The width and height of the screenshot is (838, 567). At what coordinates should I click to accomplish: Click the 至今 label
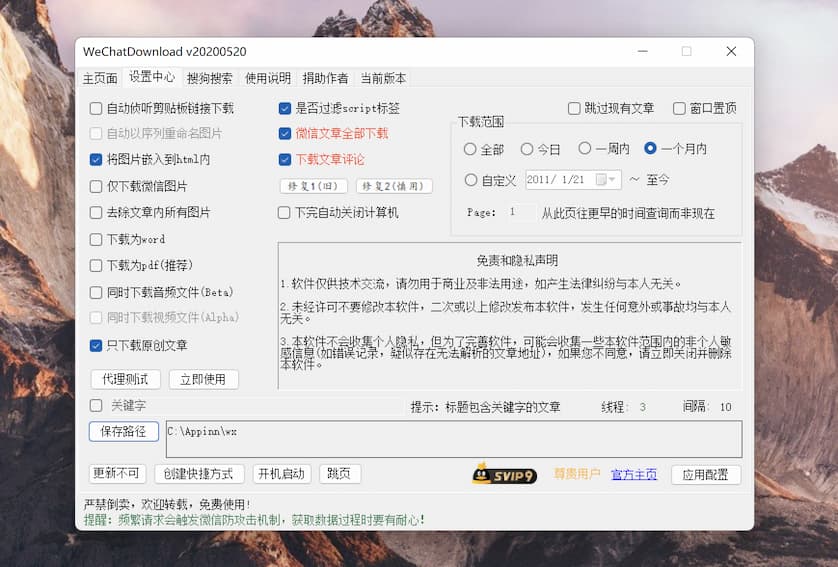[657, 180]
